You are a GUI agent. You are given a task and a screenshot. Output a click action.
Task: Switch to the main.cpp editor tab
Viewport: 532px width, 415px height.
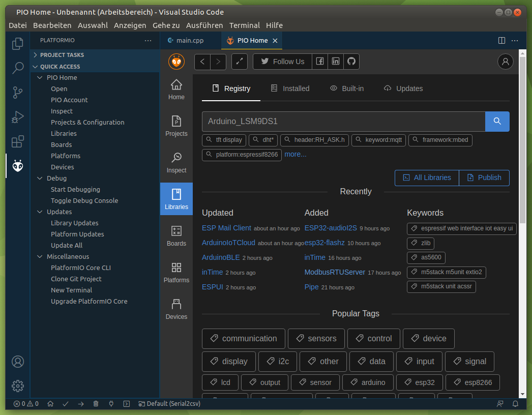point(190,41)
